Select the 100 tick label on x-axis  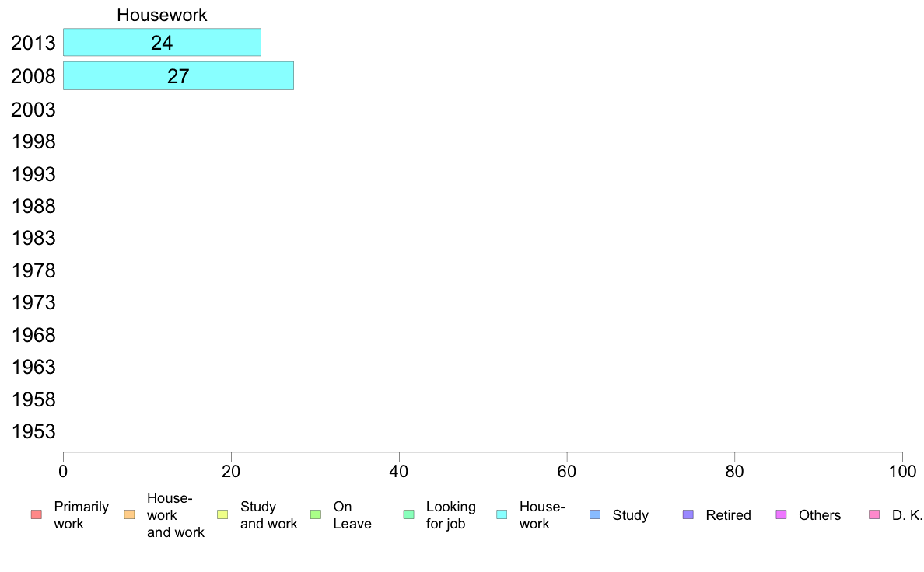click(902, 471)
